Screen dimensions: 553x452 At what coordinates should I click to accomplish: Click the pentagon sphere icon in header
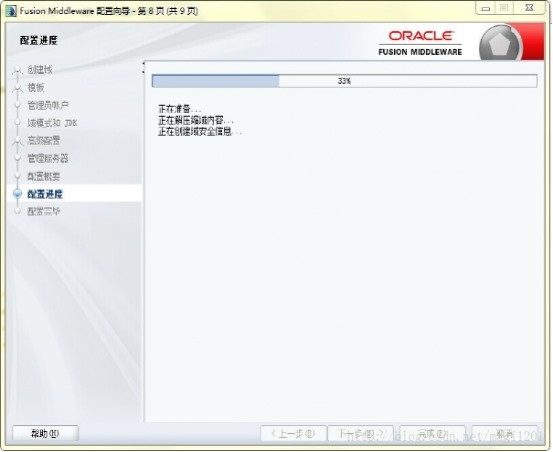(x=500, y=44)
